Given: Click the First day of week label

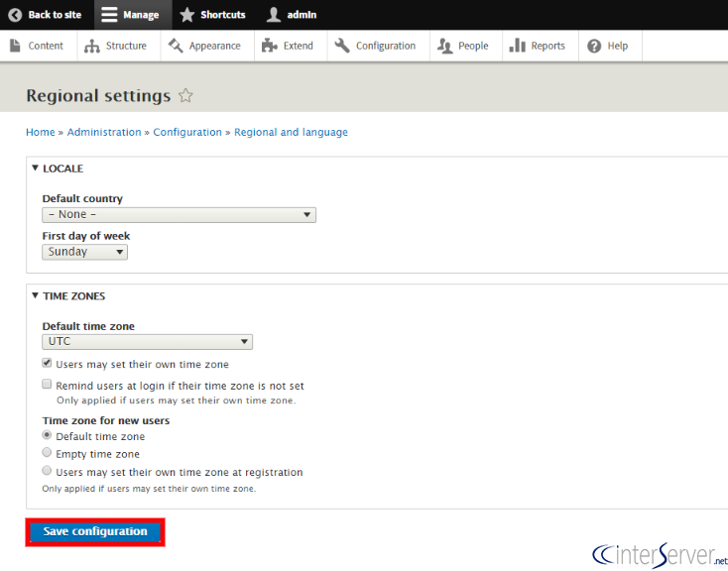Looking at the screenshot, I should click(x=86, y=236).
